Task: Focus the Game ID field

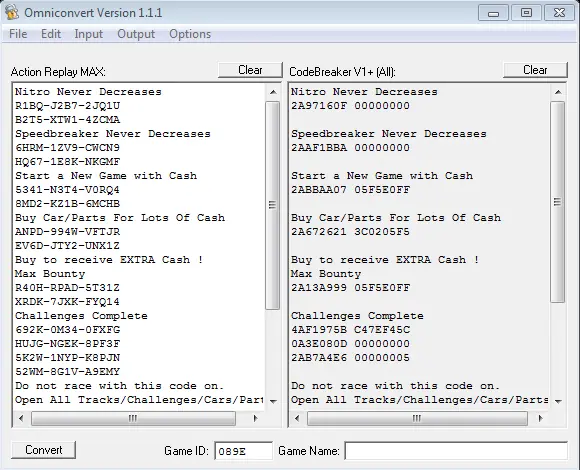Action: (x=243, y=451)
